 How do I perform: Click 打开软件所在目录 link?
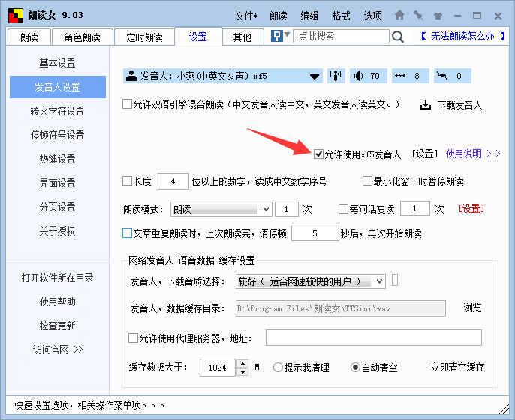pos(58,277)
